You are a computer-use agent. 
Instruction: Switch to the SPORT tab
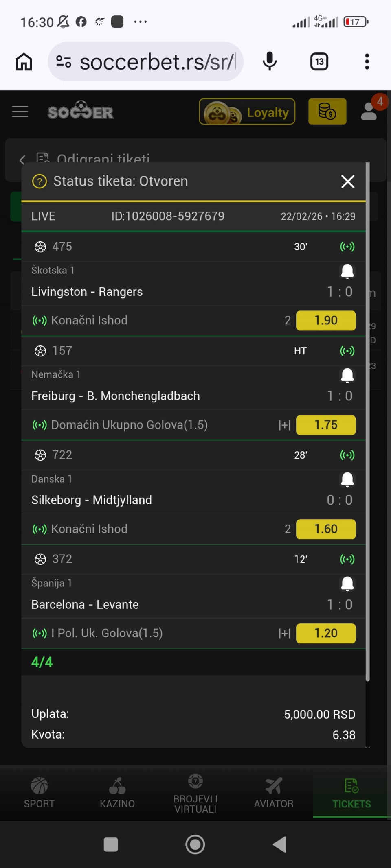39,793
